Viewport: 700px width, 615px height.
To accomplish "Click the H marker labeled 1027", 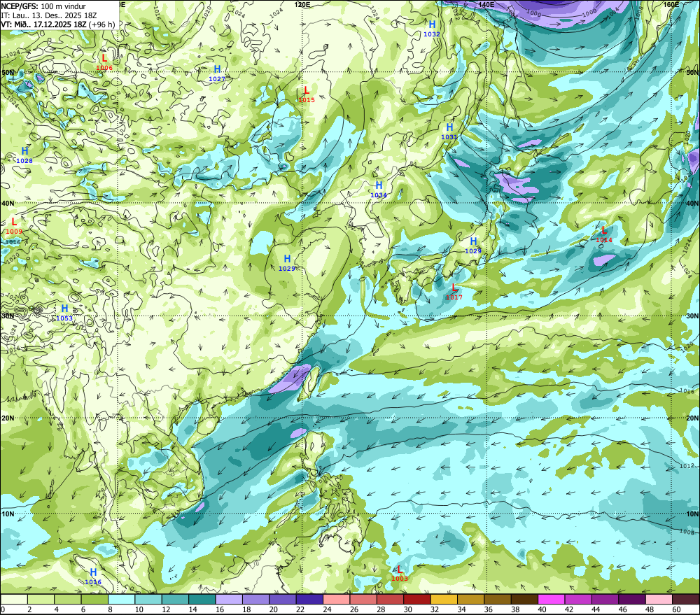I will click(218, 69).
